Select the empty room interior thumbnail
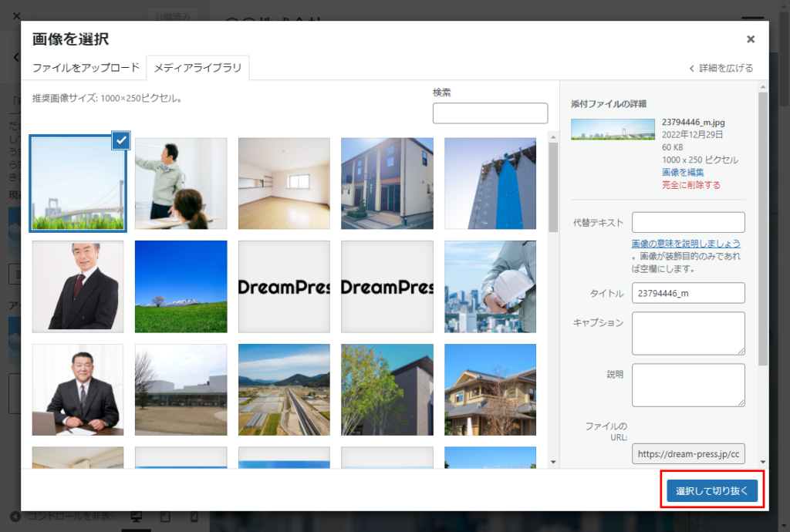 click(x=284, y=184)
